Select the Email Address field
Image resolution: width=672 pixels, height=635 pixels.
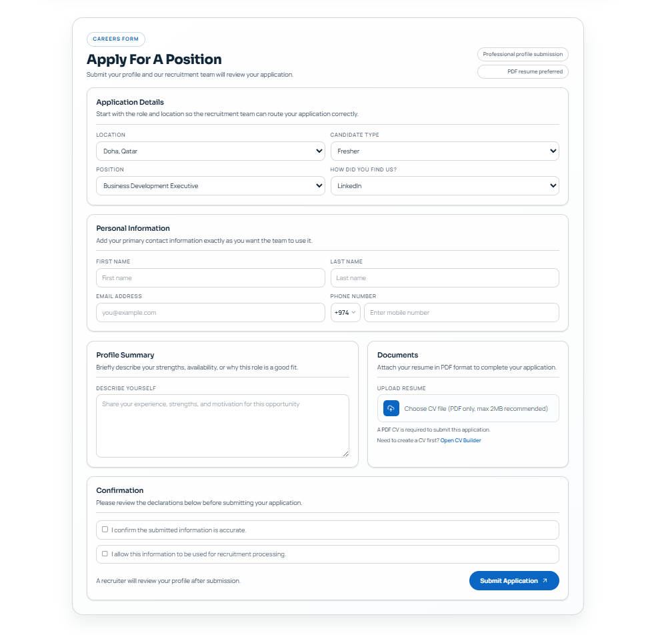click(211, 313)
